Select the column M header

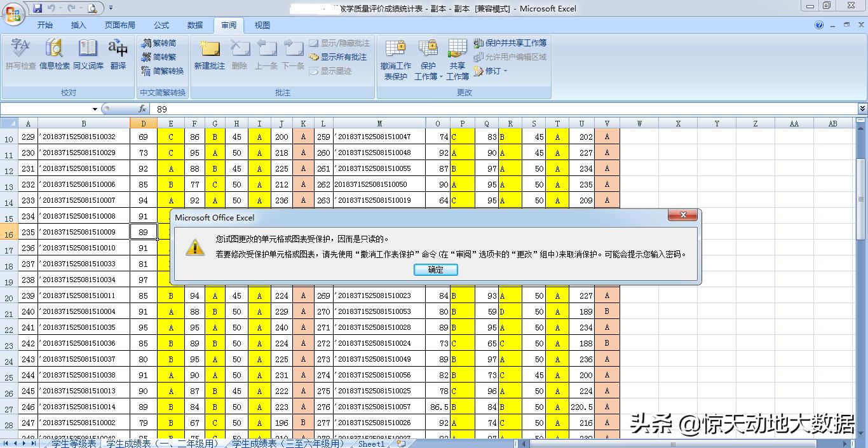tap(379, 123)
